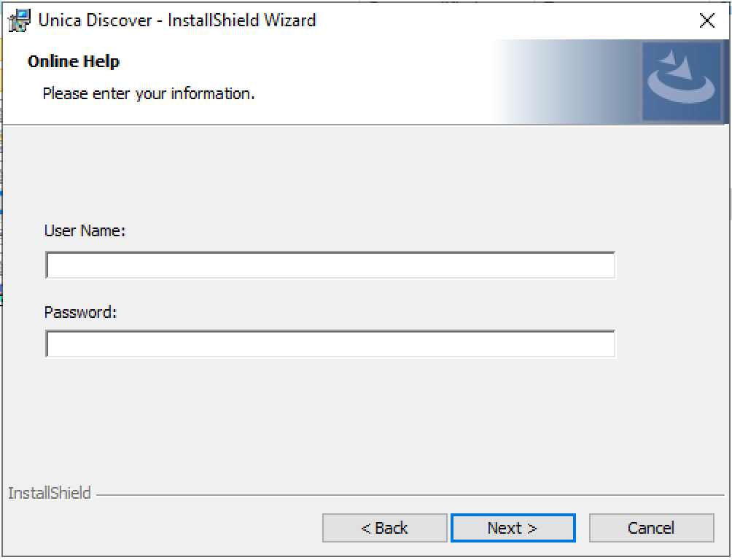Focus the Password text field

pos(330,344)
